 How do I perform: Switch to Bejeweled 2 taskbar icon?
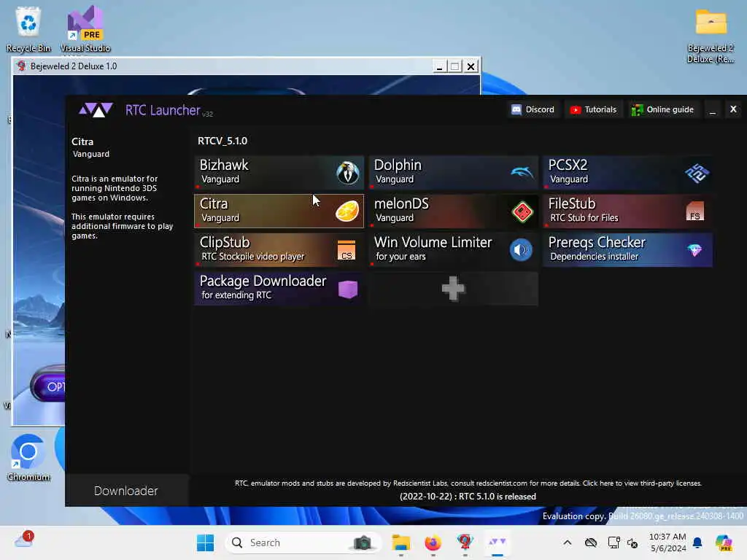[x=465, y=542]
